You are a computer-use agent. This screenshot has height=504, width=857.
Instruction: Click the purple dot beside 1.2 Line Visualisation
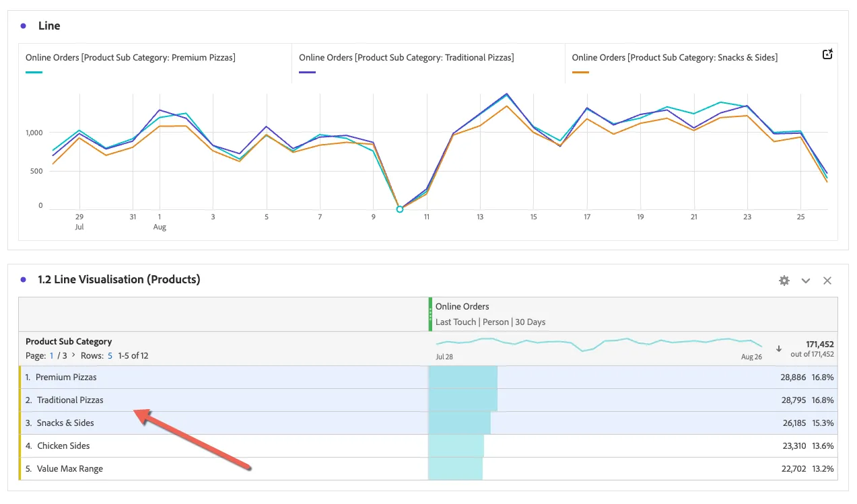click(24, 279)
